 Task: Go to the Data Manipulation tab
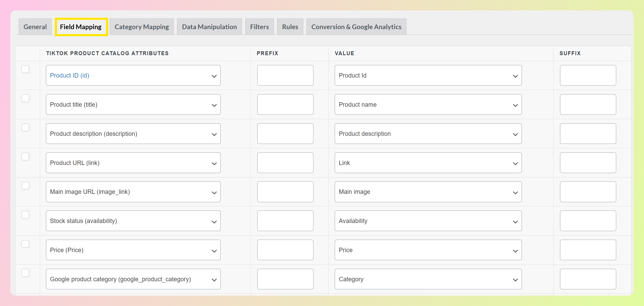tap(209, 27)
